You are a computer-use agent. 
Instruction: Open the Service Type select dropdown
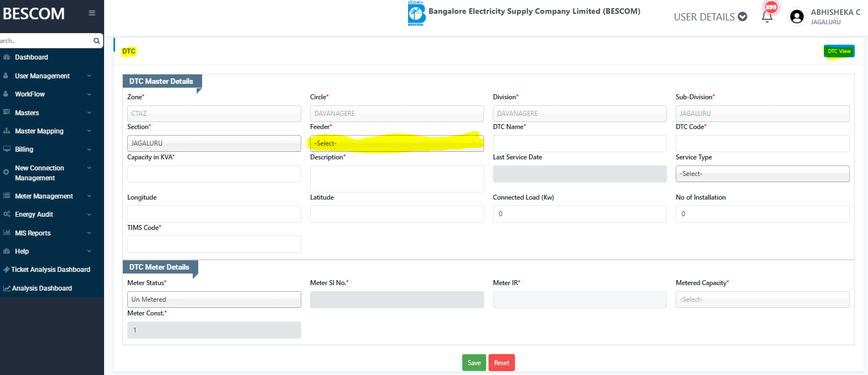click(x=763, y=174)
